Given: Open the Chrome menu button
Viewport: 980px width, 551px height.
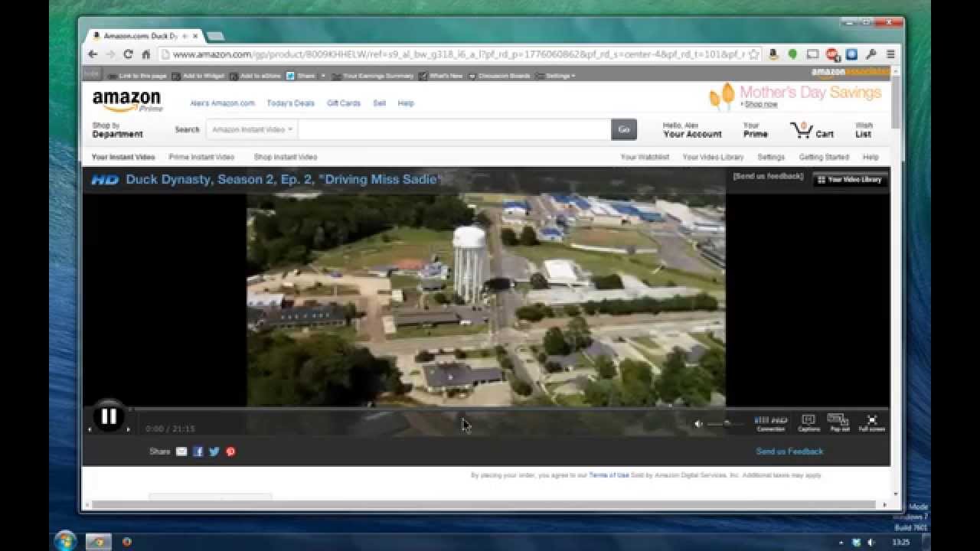Looking at the screenshot, I should point(890,54).
